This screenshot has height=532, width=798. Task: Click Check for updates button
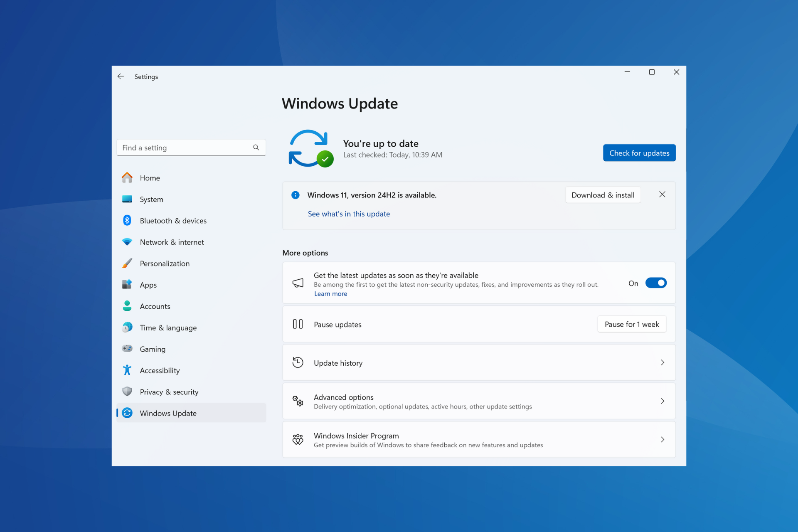(639, 153)
